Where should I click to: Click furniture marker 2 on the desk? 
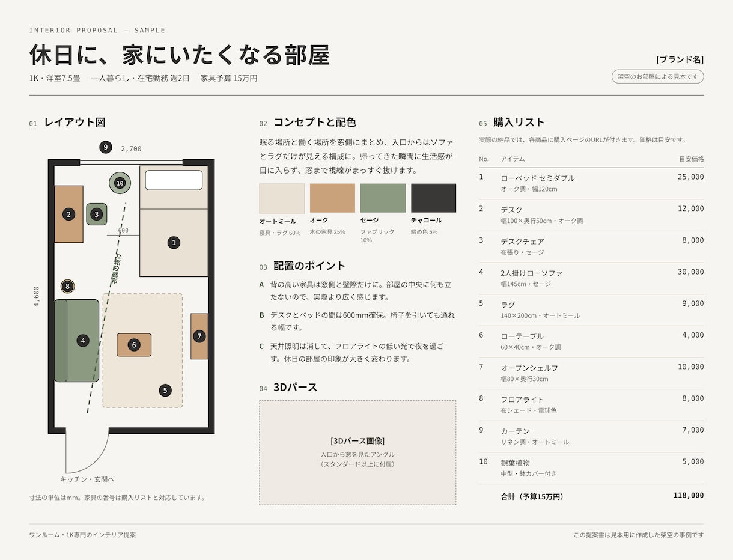(69, 214)
